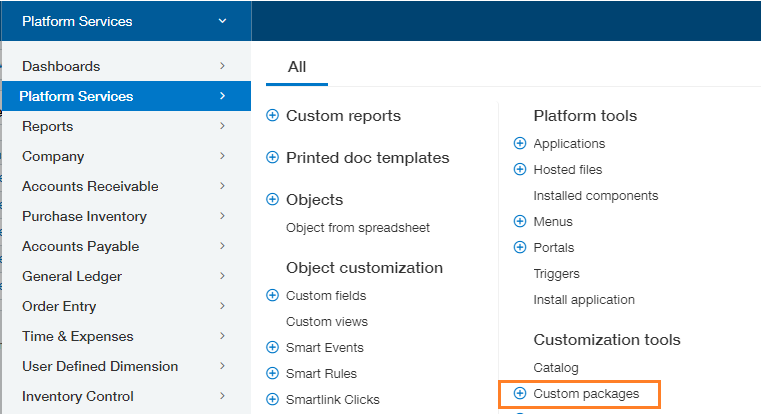The image size is (761, 414).
Task: Click the plus icon next to Objects
Action: coord(273,199)
